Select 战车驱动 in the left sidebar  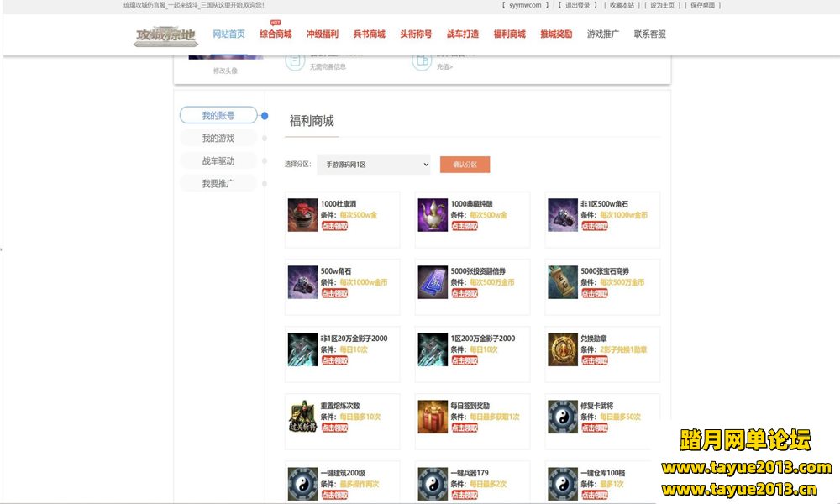pos(218,161)
